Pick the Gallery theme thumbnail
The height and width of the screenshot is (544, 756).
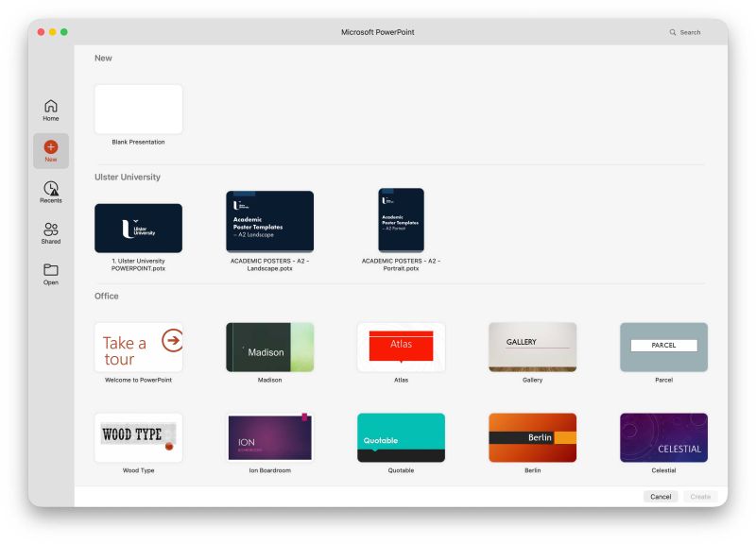click(x=532, y=348)
